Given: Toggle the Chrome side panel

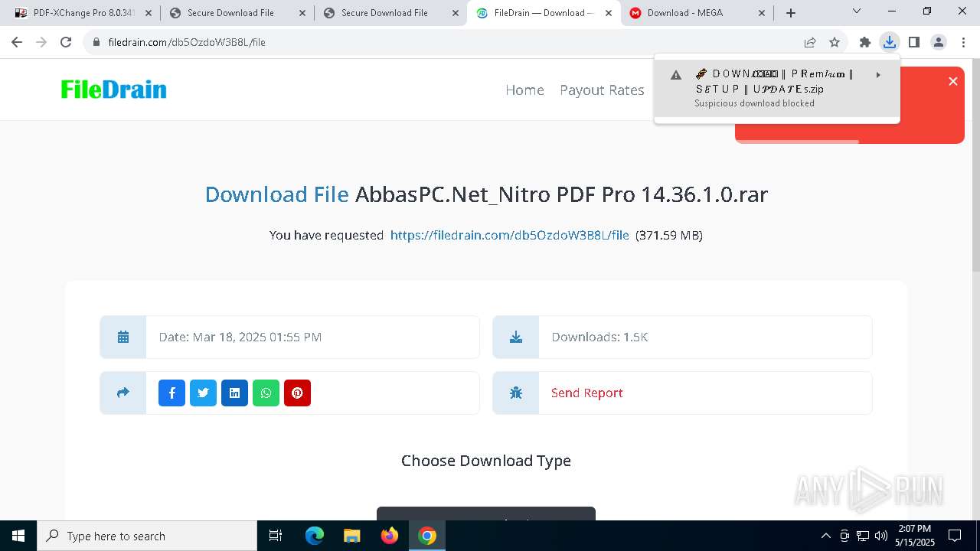Looking at the screenshot, I should click(x=914, y=42).
